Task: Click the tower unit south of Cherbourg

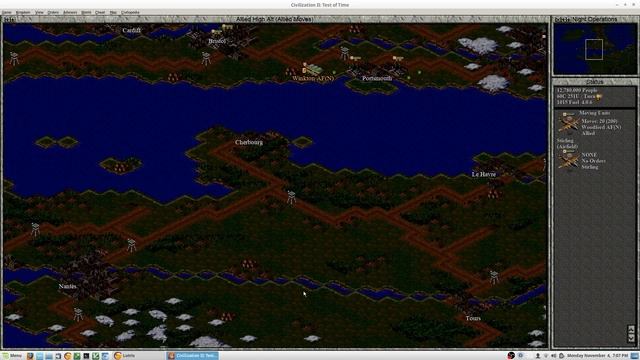Action: click(x=291, y=197)
